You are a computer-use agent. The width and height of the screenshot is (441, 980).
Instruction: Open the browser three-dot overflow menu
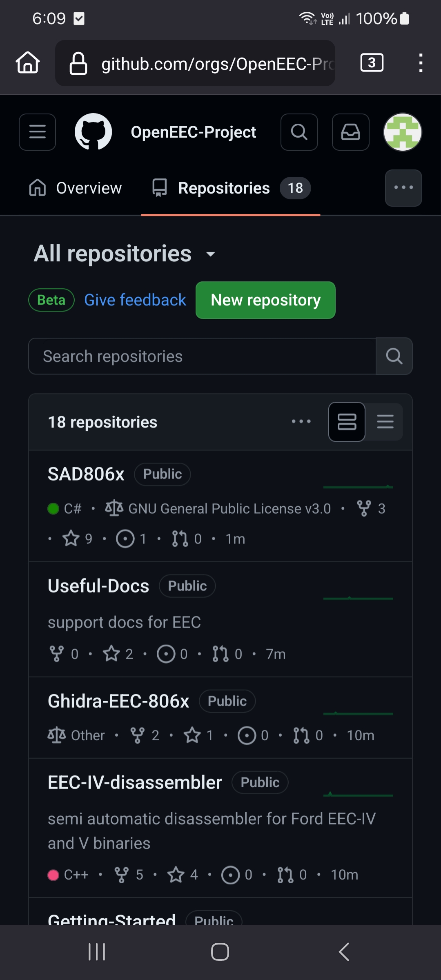tap(421, 63)
